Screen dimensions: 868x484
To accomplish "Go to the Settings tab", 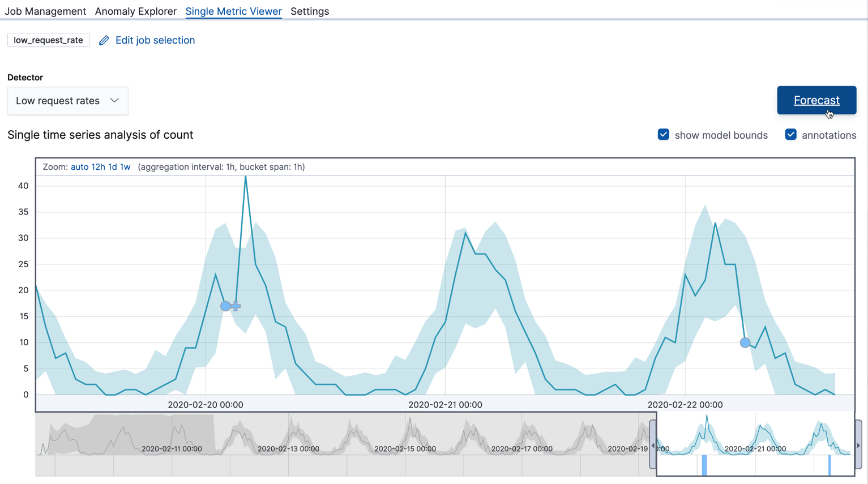I will [x=310, y=11].
